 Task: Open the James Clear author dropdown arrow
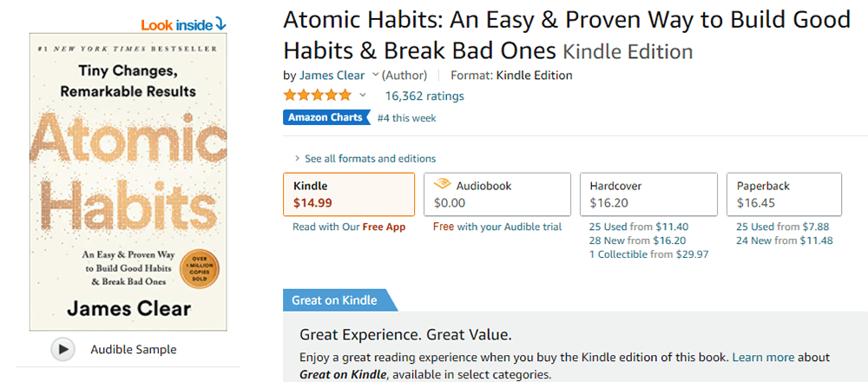375,76
